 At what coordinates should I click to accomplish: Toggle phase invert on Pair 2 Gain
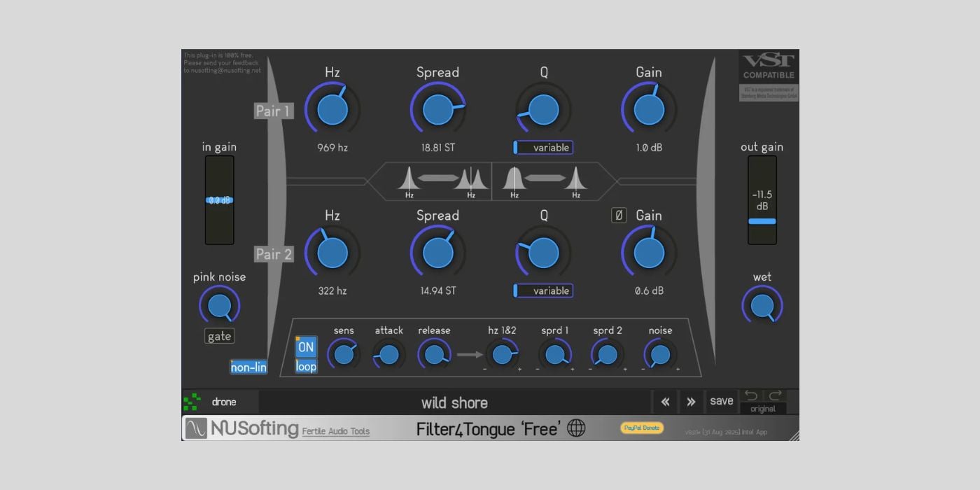point(619,215)
